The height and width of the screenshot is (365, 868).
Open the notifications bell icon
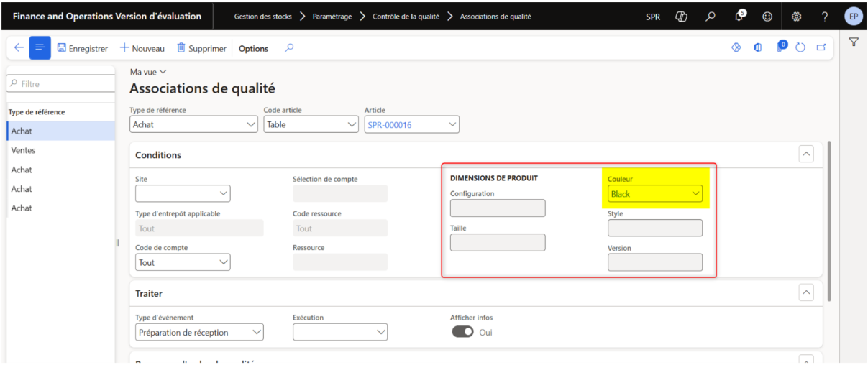[739, 16]
